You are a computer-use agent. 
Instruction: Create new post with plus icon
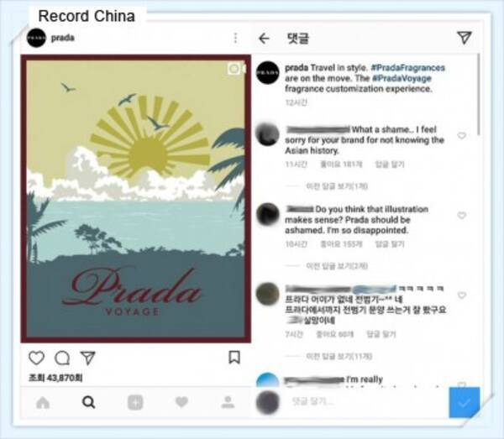pyautogui.click(x=135, y=402)
